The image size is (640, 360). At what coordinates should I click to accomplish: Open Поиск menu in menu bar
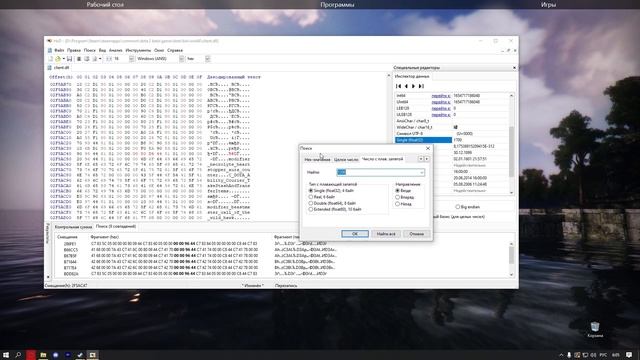(x=89, y=50)
